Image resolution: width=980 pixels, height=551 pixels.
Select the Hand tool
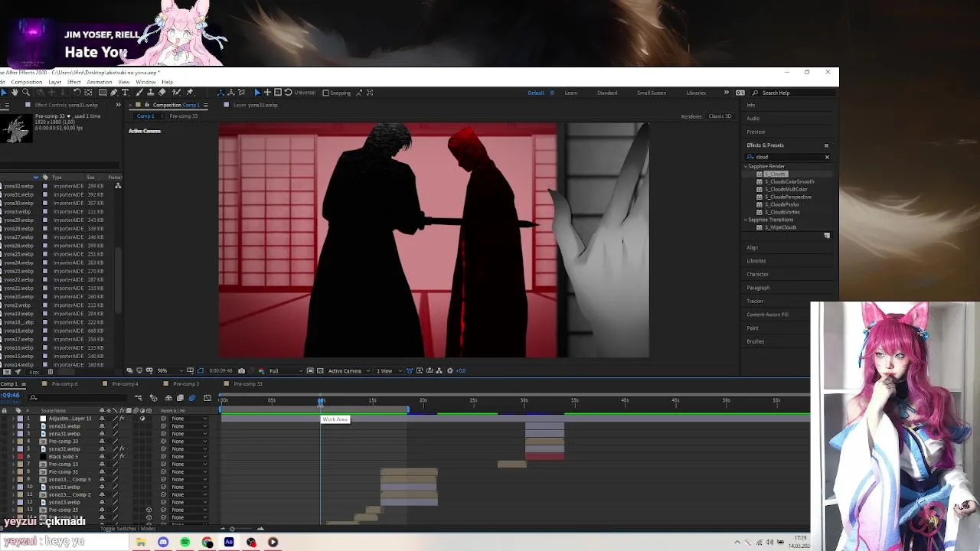click(15, 93)
